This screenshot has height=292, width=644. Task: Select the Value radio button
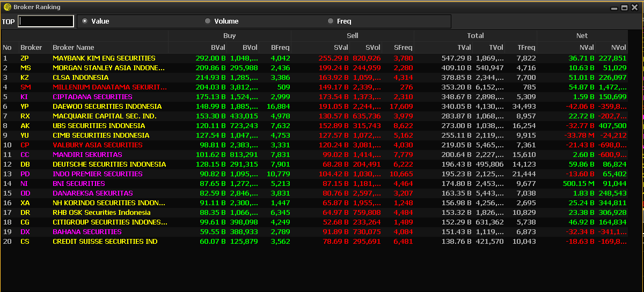click(x=85, y=21)
